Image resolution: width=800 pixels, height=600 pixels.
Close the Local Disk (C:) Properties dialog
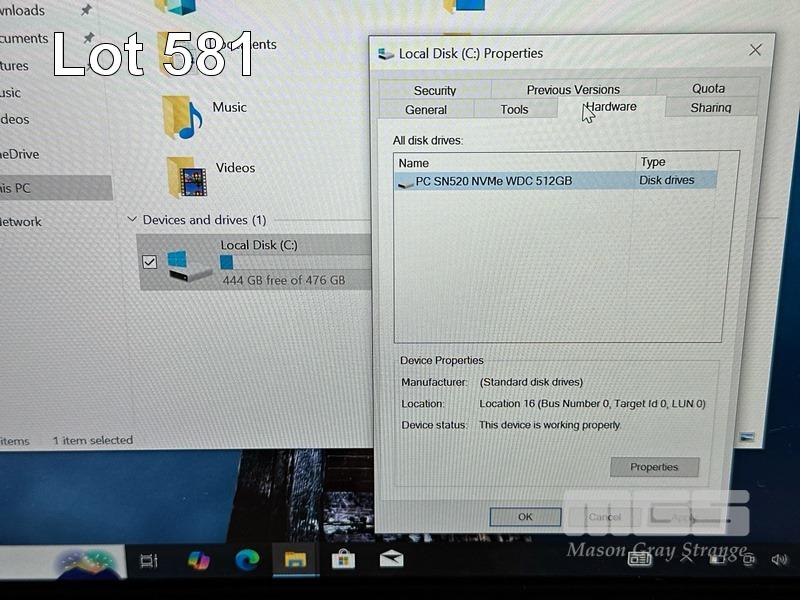click(x=755, y=50)
